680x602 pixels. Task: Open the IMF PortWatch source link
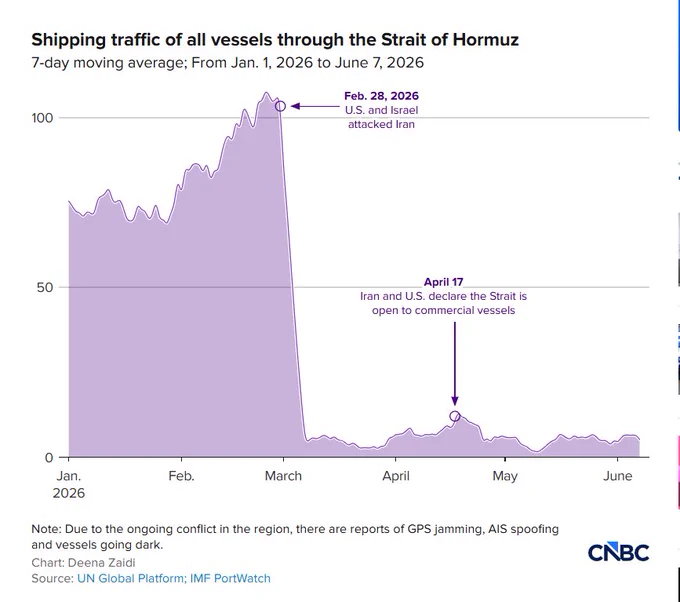(x=230, y=579)
